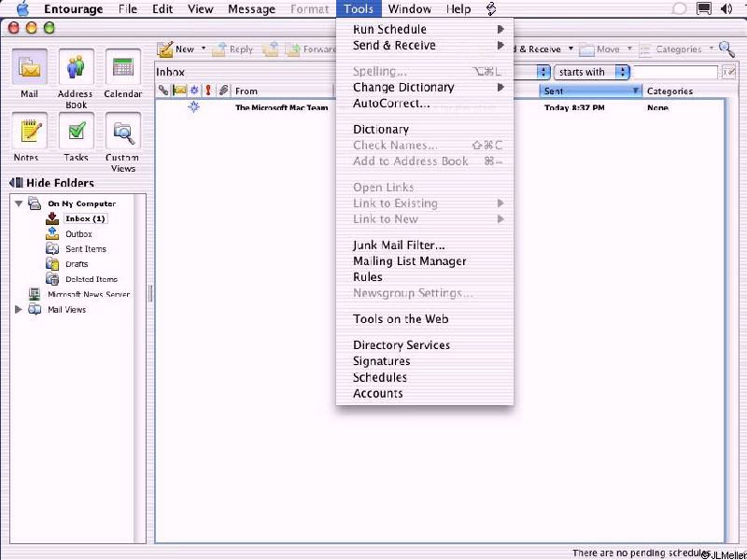Expand the Run Schedule submenu

(425, 29)
